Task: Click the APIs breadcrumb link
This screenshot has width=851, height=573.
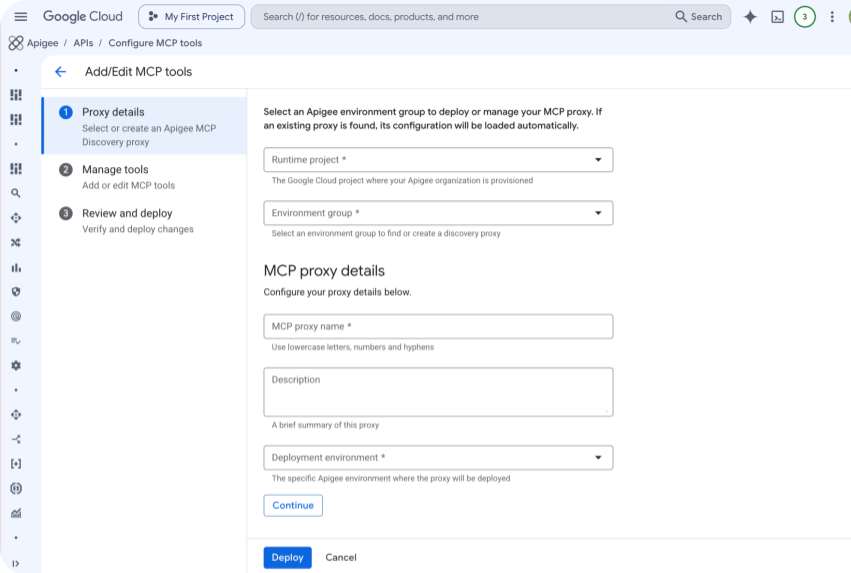Action: pos(83,43)
